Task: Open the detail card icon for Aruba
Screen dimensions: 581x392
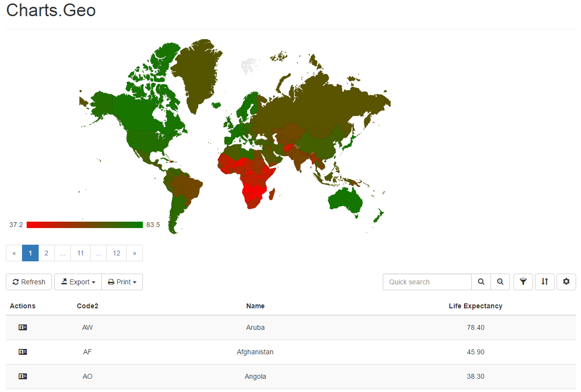Action: 23,327
